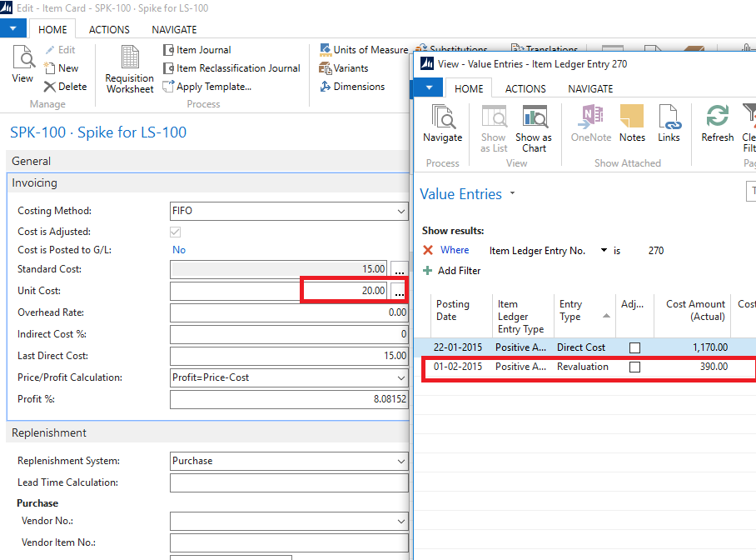Expand Value Entries title dropdown arrow
This screenshot has height=560, width=756.
coord(513,193)
